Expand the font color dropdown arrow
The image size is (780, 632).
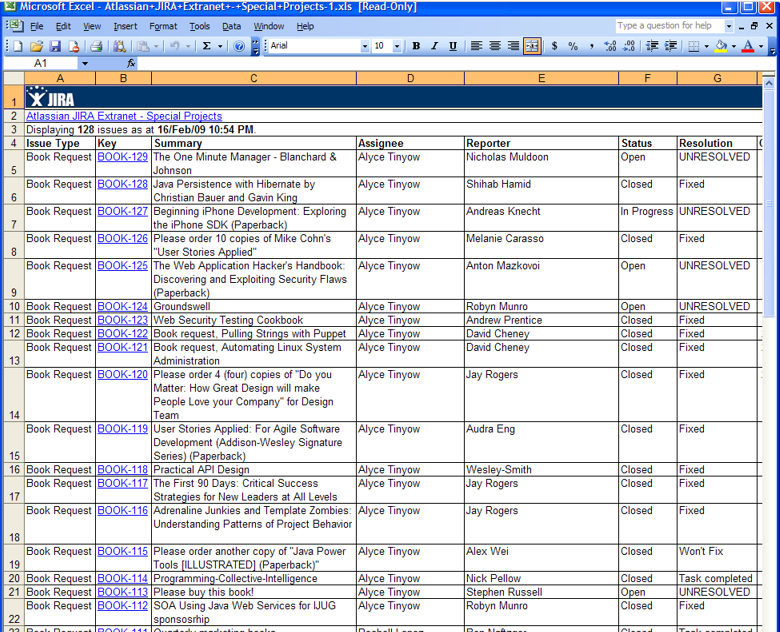click(761, 46)
